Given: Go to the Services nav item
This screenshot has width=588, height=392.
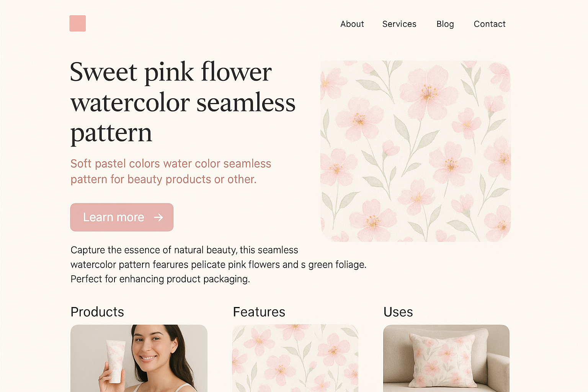Looking at the screenshot, I should tap(399, 24).
